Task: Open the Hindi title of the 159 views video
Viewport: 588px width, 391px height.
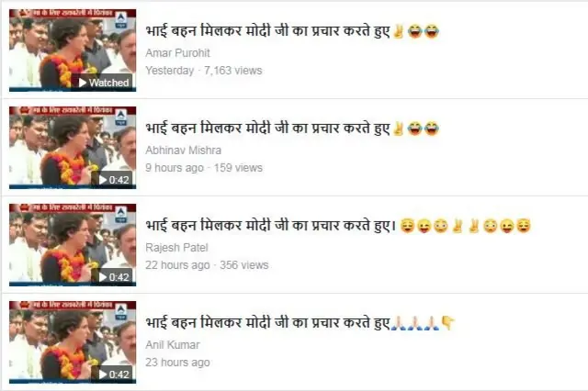Action: (x=292, y=128)
